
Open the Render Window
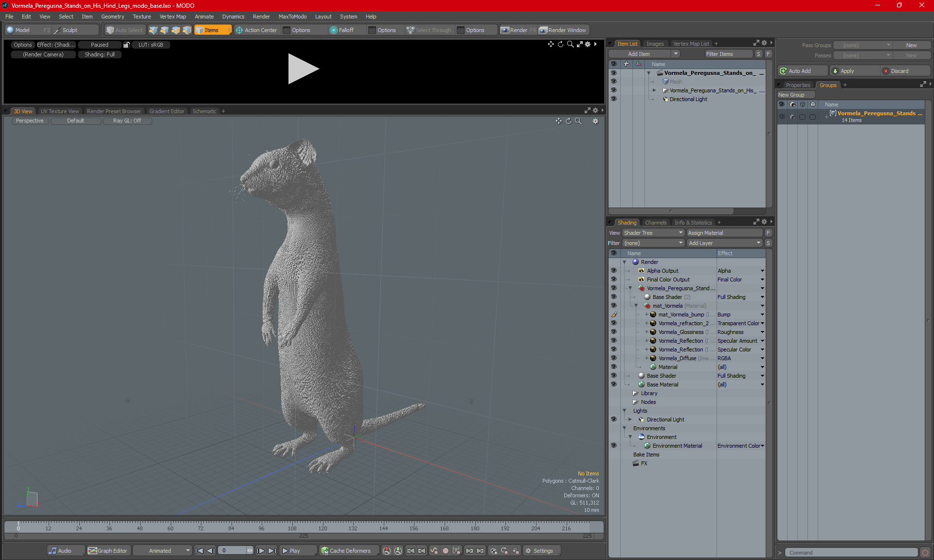563,30
